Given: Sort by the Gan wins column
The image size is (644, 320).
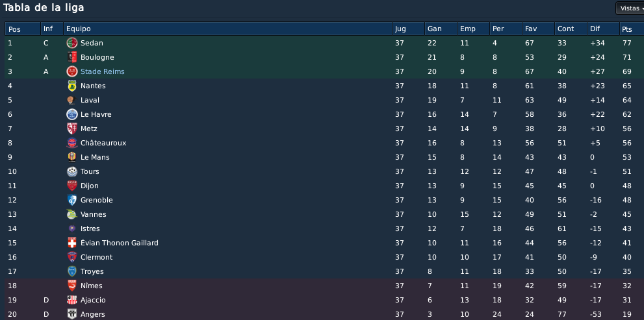Looking at the screenshot, I should click(441, 29).
